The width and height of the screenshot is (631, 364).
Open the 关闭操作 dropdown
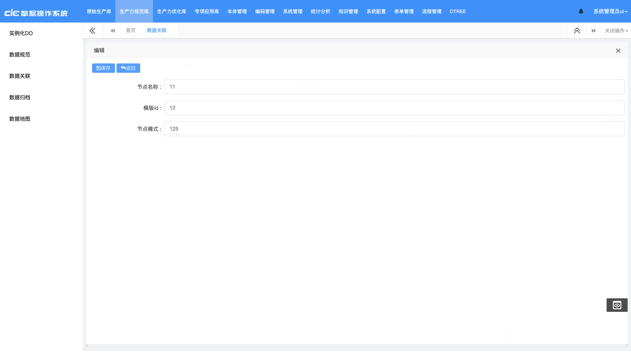click(x=616, y=31)
